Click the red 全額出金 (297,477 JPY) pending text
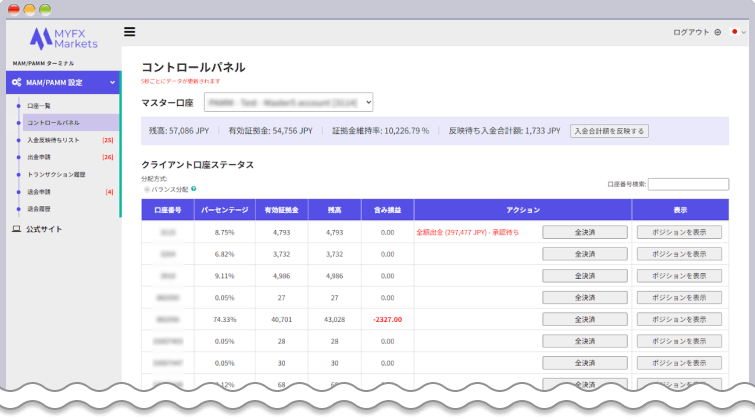755x420 pixels. click(x=468, y=232)
